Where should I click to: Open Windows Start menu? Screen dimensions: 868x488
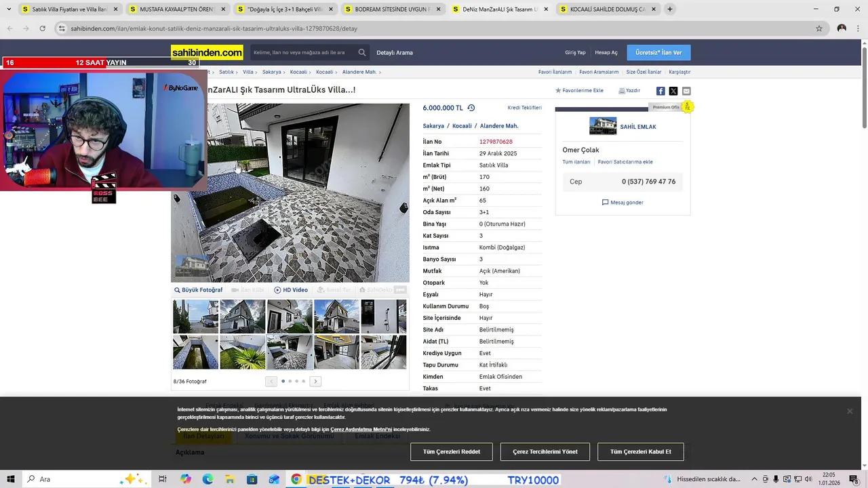tap(12, 479)
